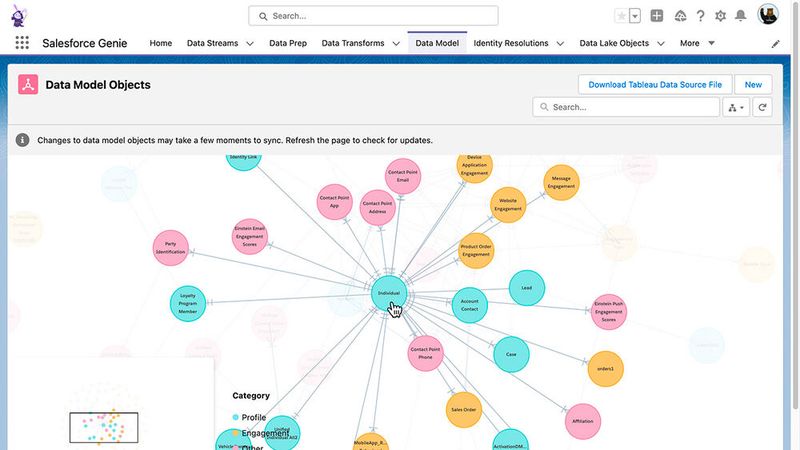Open the Data Prep tab
The height and width of the screenshot is (450, 800).
[288, 43]
